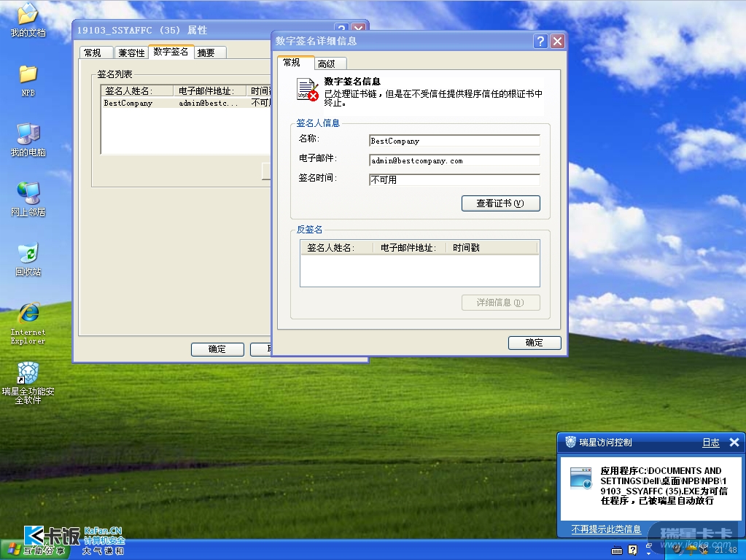Click 签名人姓名 header in 反签名 list
This screenshot has height=560, width=746.
336,247
